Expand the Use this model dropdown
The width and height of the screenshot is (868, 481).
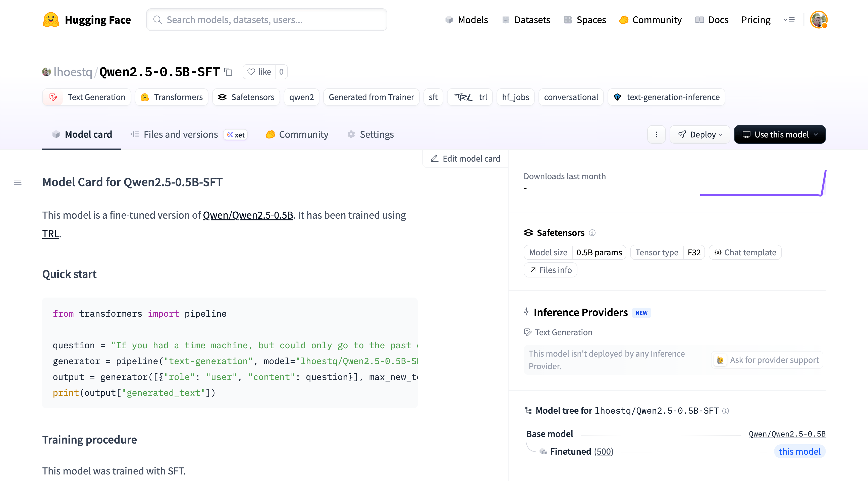pos(780,134)
